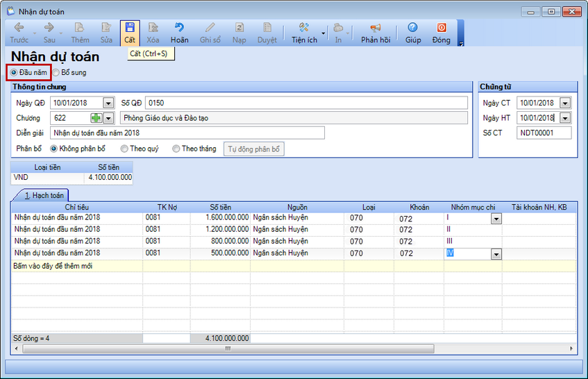588x379 pixels.
Task: Click the scrollbar left arrow
Action: (x=16, y=348)
